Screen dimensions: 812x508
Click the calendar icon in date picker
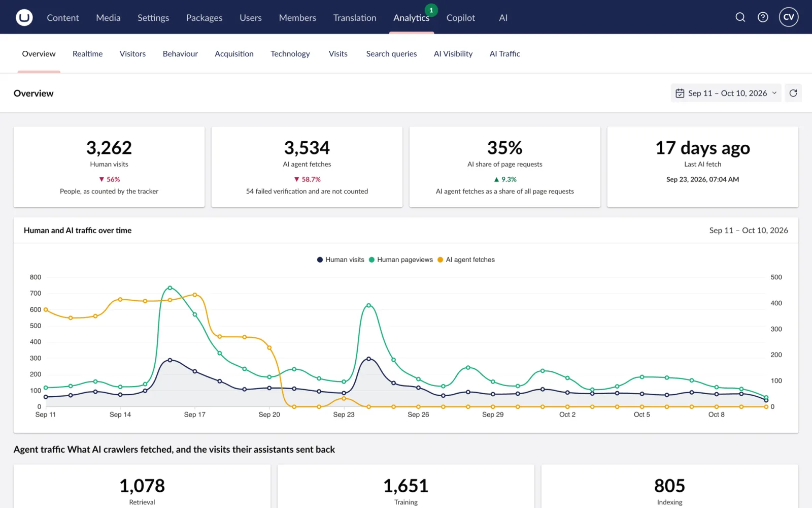[680, 93]
